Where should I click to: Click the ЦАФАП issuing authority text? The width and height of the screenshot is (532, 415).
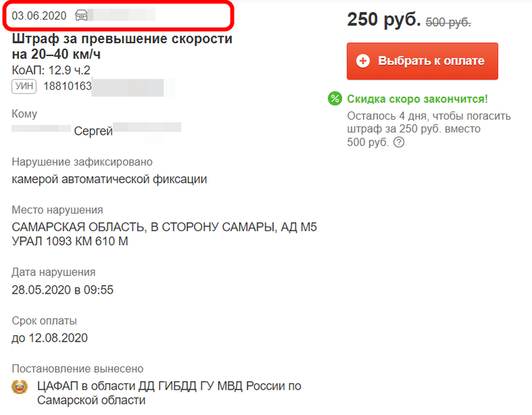[169, 393]
